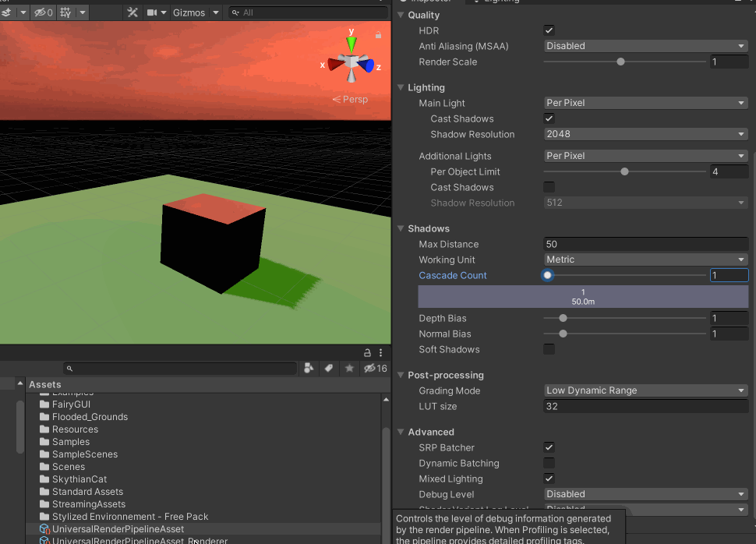Open the Anti Aliasing (MSAA) dropdown
The height and width of the screenshot is (544, 756).
(645, 46)
